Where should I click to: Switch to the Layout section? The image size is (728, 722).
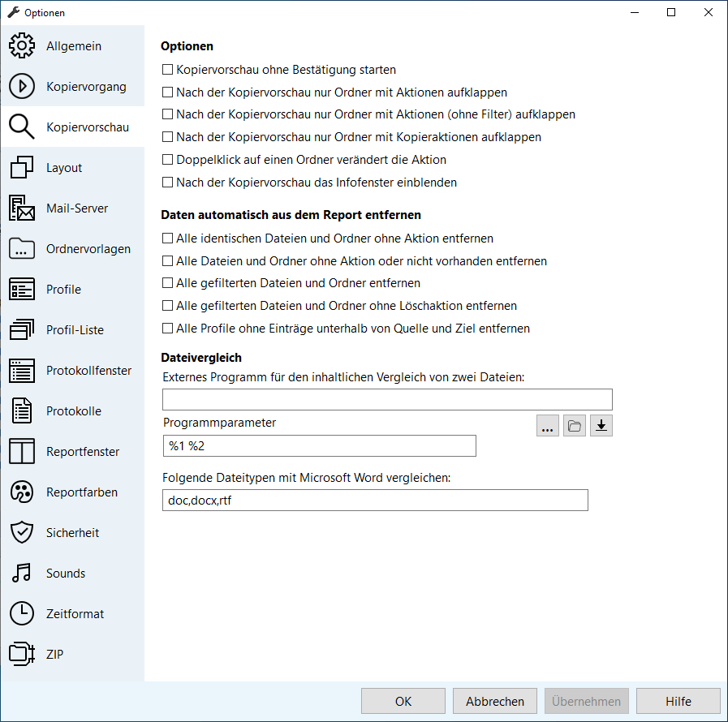point(64,168)
